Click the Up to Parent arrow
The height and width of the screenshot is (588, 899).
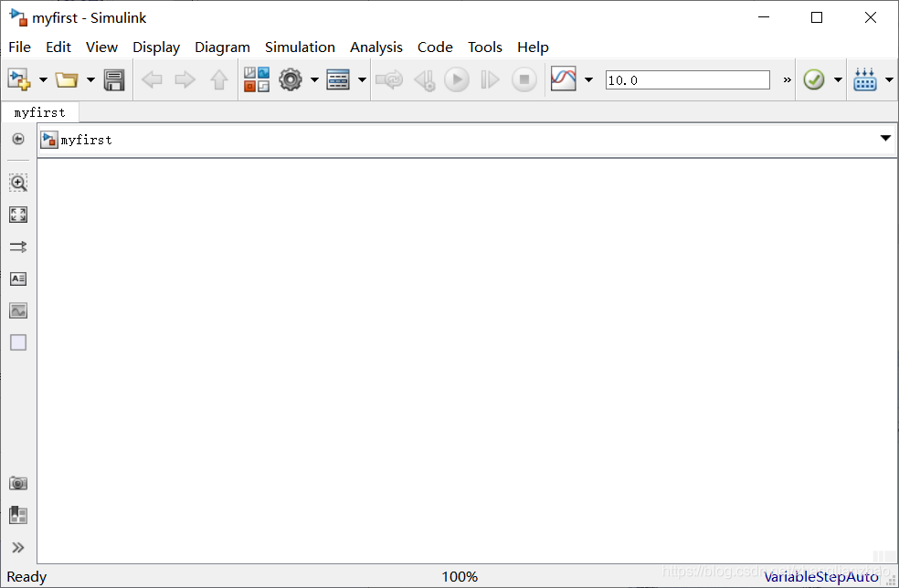pyautogui.click(x=219, y=79)
